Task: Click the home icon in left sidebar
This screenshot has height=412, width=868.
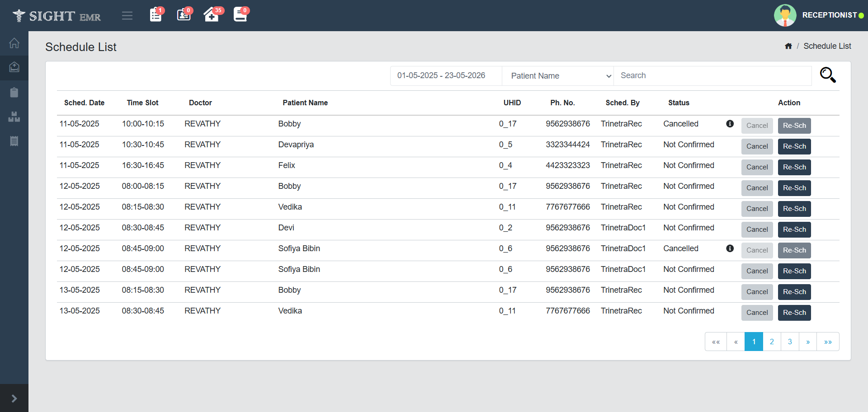Action: [14, 43]
